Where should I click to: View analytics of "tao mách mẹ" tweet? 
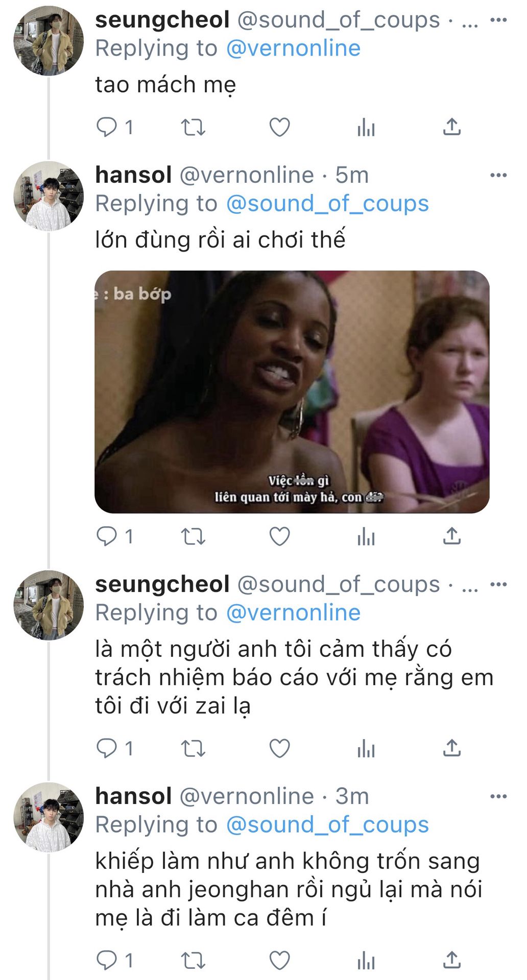point(366,127)
